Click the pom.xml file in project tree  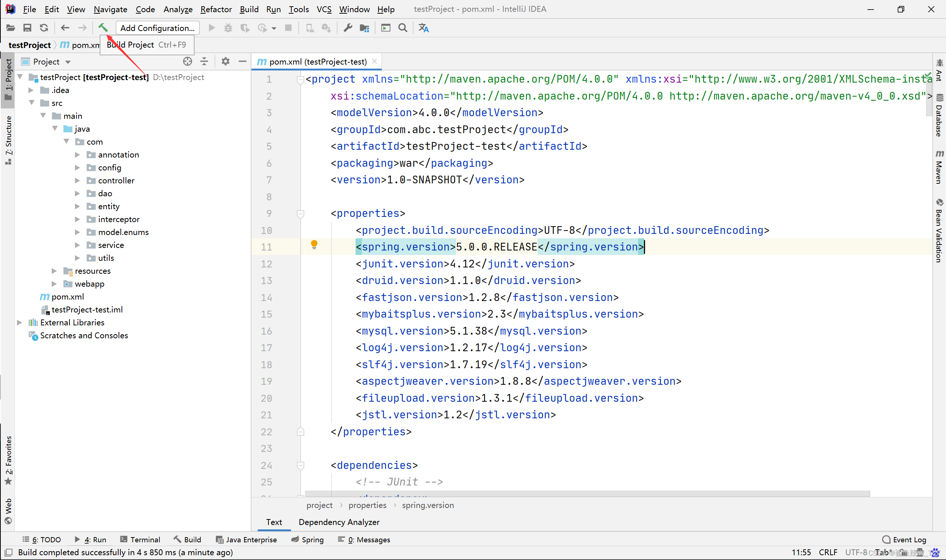click(66, 296)
